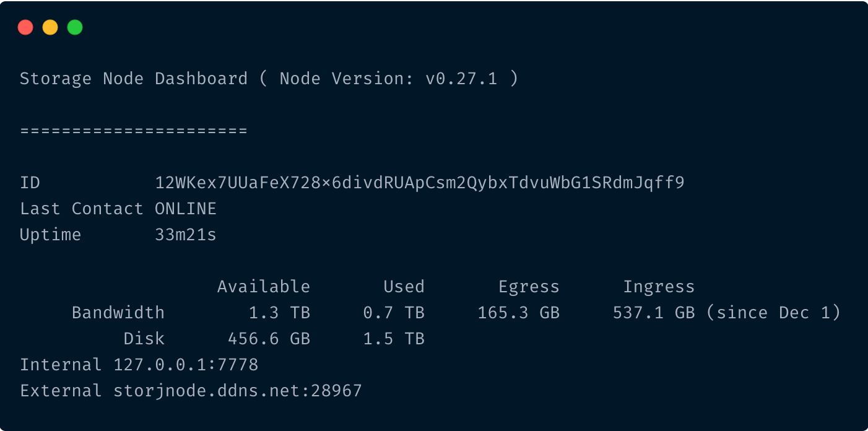Screen dimensions: 868x431
Task: Click the 165.3 GB egress value
Action: (518, 313)
